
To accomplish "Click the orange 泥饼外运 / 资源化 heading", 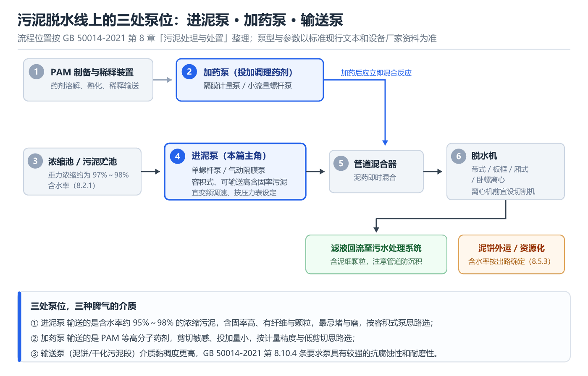I will (511, 248).
